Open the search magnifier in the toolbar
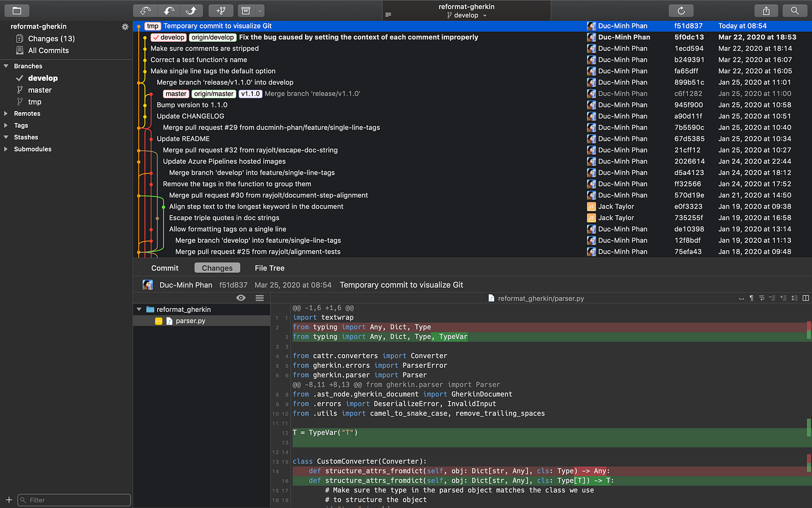 coord(795,10)
